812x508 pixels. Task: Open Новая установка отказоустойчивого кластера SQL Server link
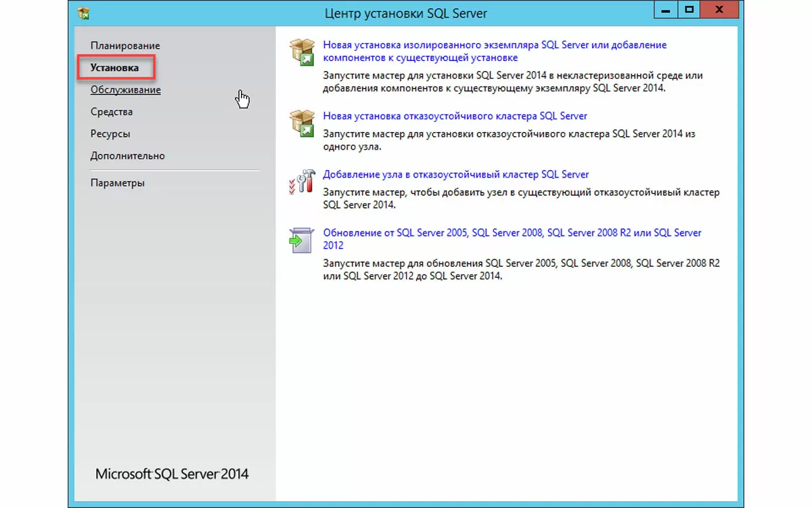tap(455, 116)
